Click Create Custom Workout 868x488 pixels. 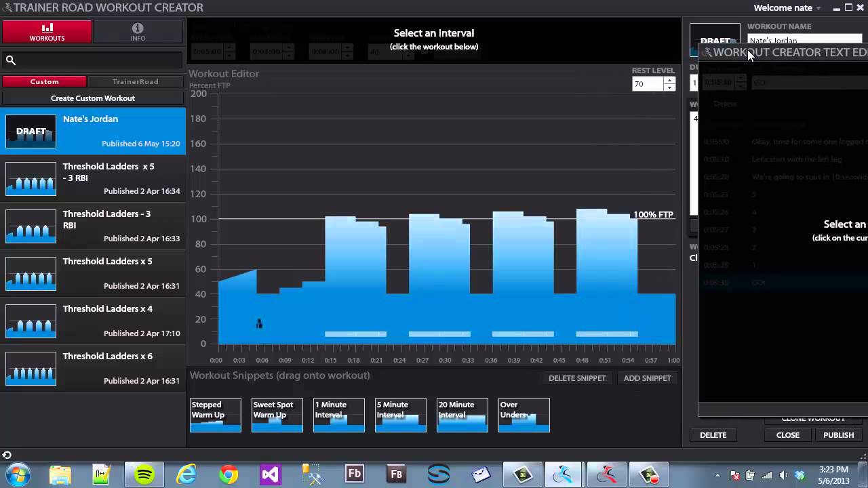point(93,98)
